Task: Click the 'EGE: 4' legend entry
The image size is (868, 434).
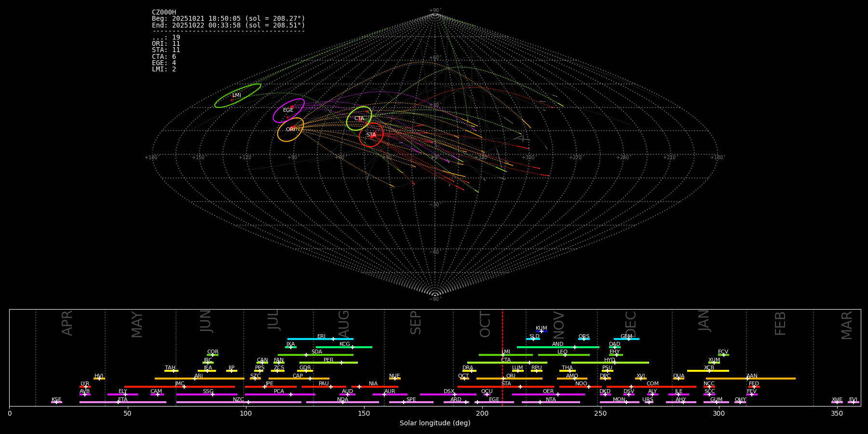Action: (x=164, y=63)
